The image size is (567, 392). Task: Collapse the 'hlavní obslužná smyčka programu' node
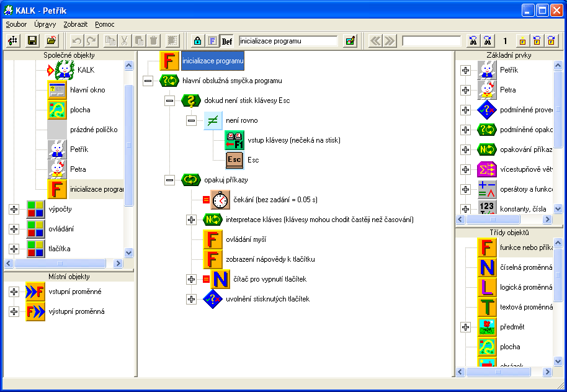(148, 81)
